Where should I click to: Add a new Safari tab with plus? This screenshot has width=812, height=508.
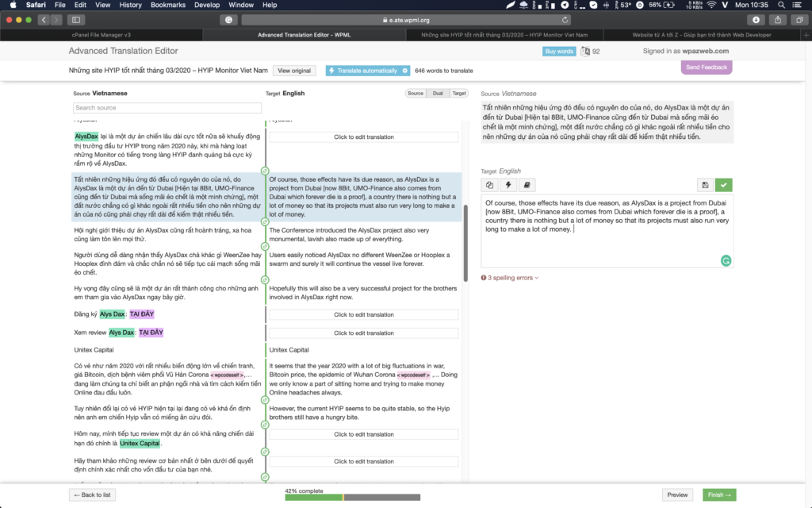pyautogui.click(x=806, y=35)
